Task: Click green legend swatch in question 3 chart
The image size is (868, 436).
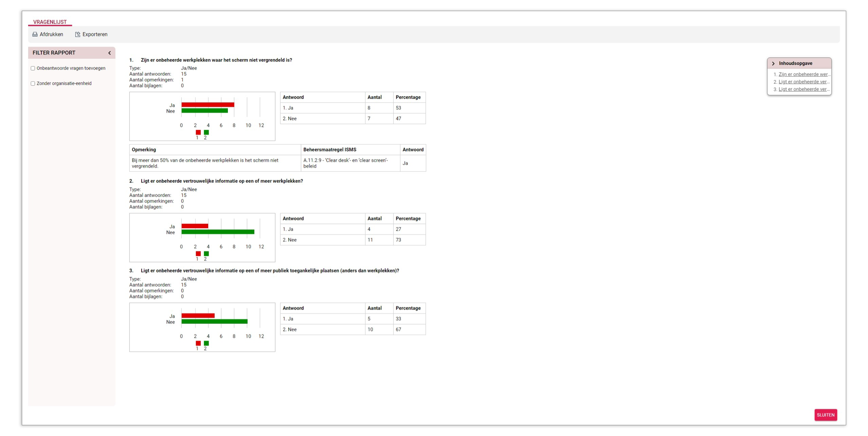Action: pos(206,343)
